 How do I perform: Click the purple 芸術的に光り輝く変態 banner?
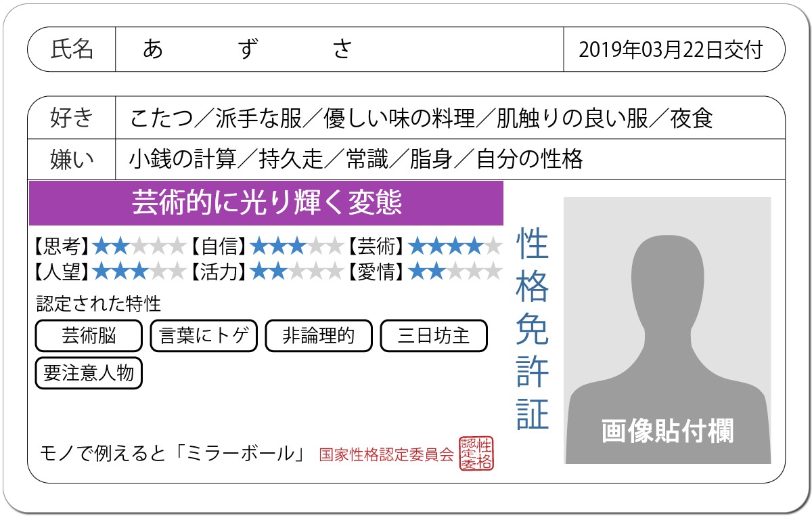click(266, 203)
